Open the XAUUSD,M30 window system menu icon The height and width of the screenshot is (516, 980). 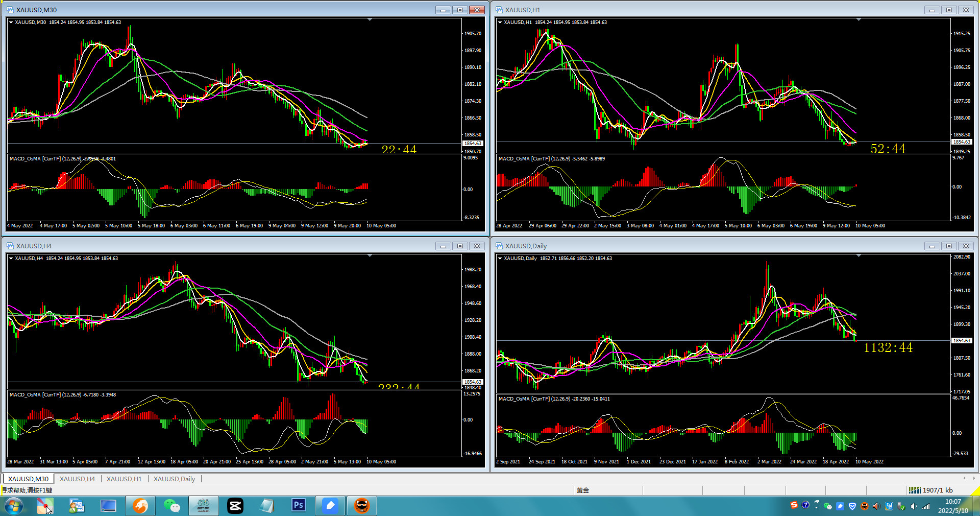click(x=10, y=10)
